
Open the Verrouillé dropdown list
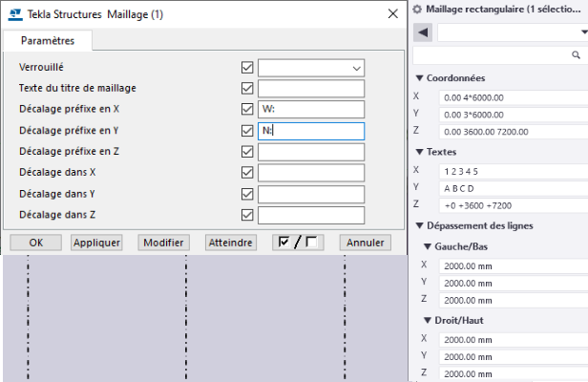coord(357,68)
